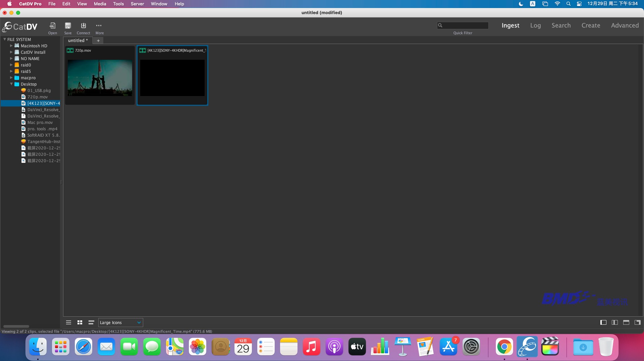644x361 pixels.
Task: Toggle the top panel layout button
Action: [626, 322]
